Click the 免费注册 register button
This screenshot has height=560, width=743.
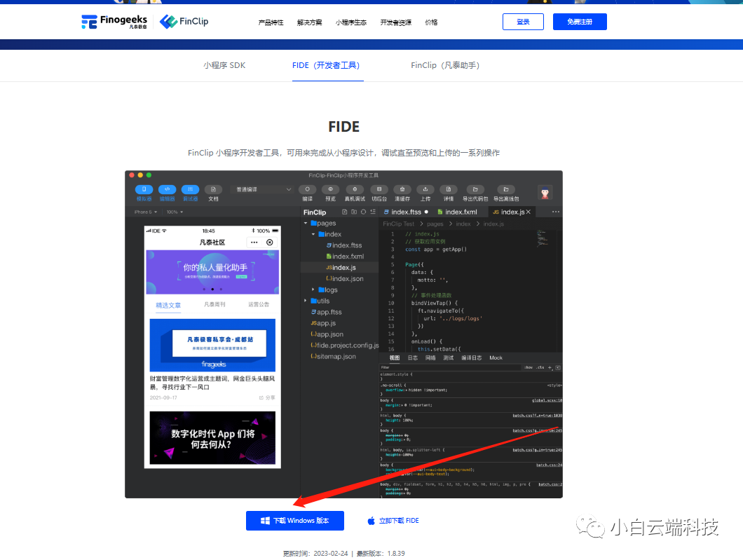point(580,22)
